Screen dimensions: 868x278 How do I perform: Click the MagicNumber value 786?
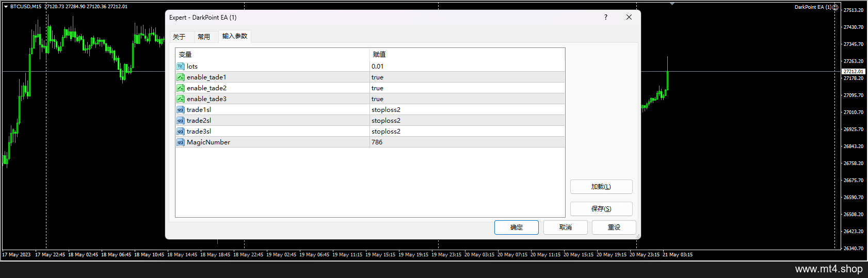(x=377, y=142)
